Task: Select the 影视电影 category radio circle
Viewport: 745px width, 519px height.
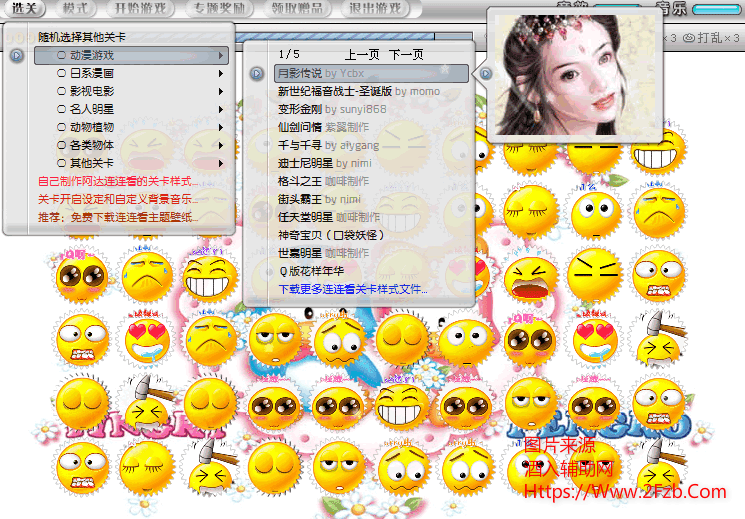Action: point(62,92)
